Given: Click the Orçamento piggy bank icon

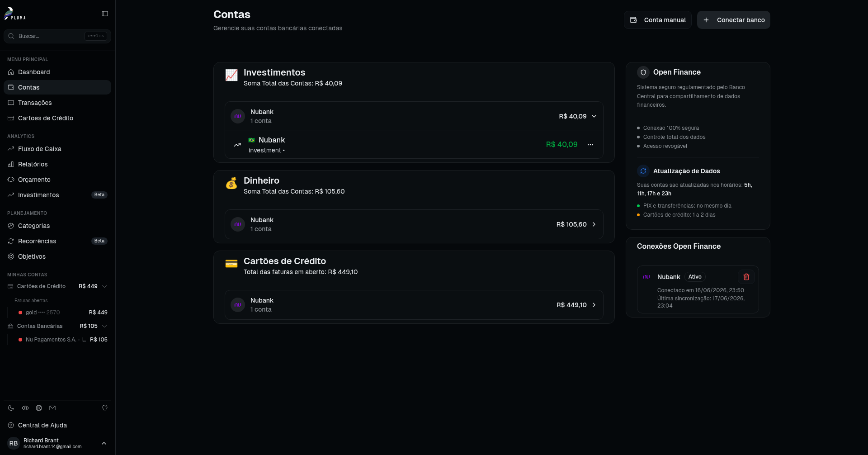Looking at the screenshot, I should point(11,180).
